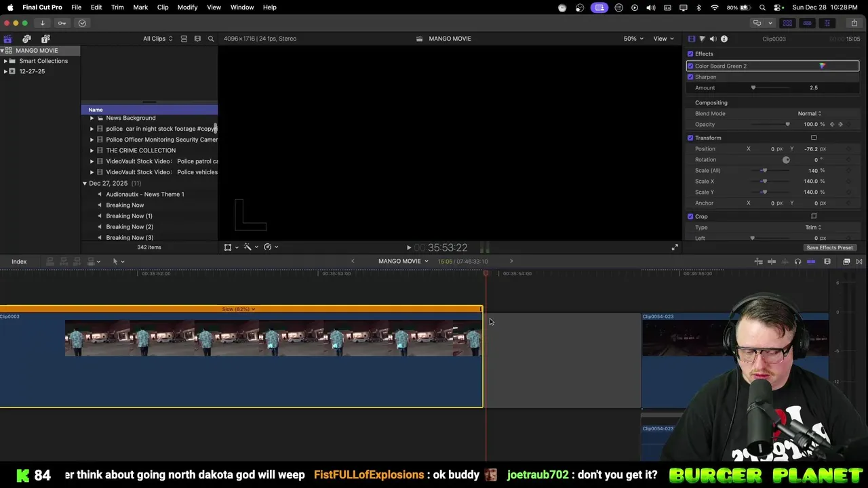Toggle the Transform checkbox
Screen dimensions: 868x488
690,138
